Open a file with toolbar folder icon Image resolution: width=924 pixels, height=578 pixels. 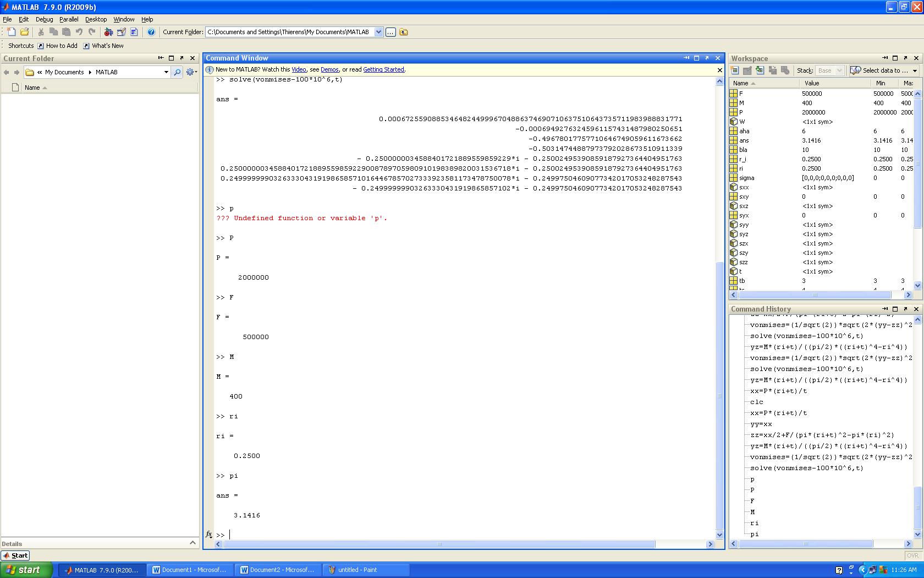(x=24, y=32)
